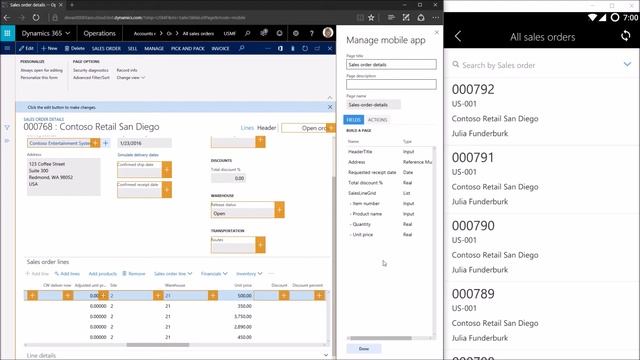Click the action pane search icon
The width and height of the screenshot is (640, 360).
click(241, 48)
